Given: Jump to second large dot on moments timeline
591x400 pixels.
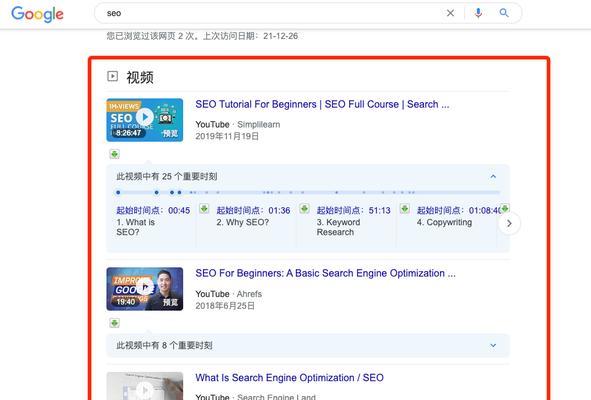Looking at the screenshot, I should [x=156, y=193].
